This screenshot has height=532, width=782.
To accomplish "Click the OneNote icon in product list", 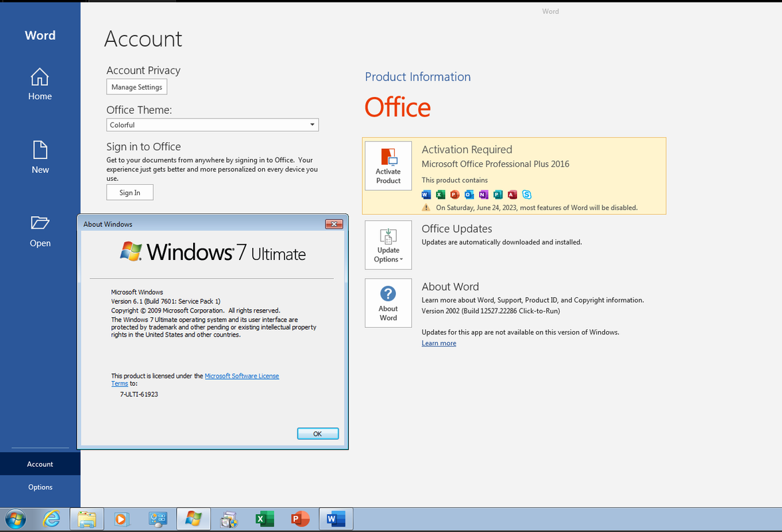I will point(483,194).
